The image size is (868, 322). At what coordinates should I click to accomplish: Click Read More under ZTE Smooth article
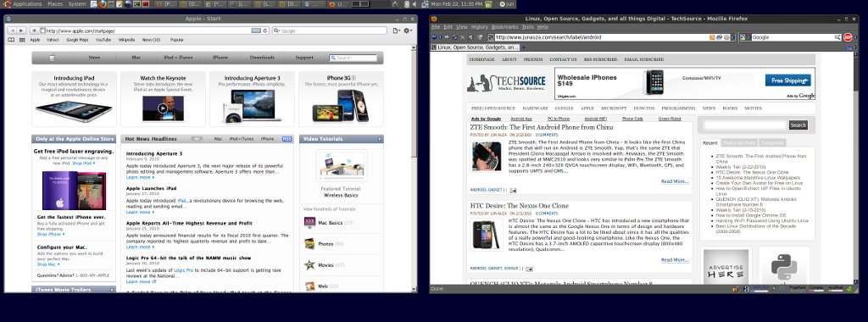pos(675,181)
